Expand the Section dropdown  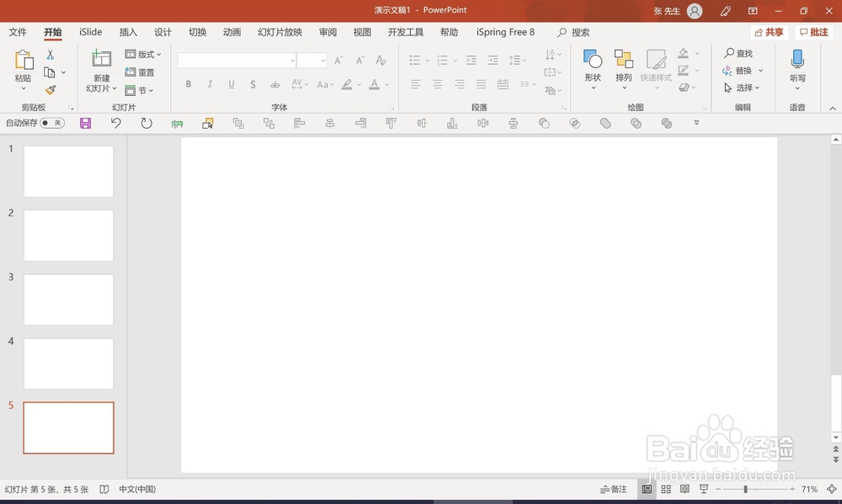(140, 90)
